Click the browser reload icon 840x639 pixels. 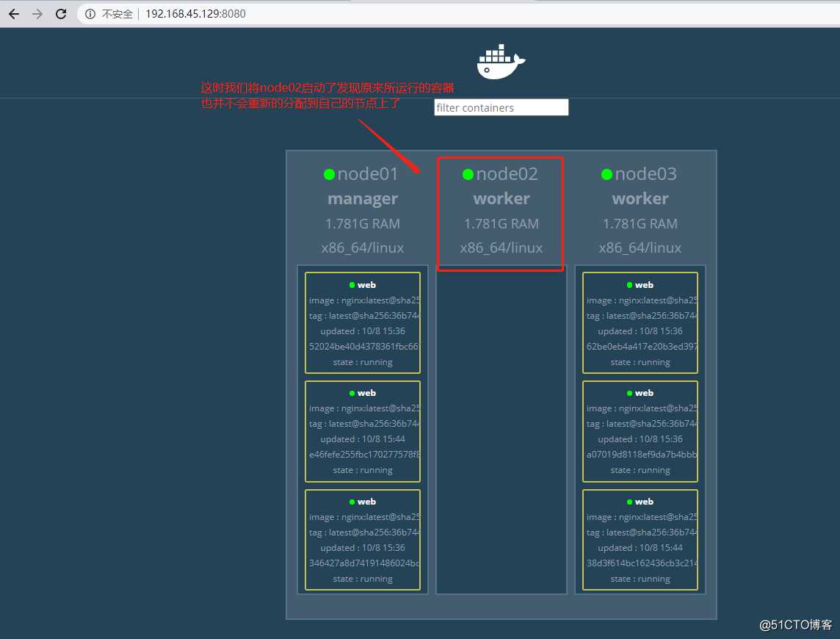[61, 13]
